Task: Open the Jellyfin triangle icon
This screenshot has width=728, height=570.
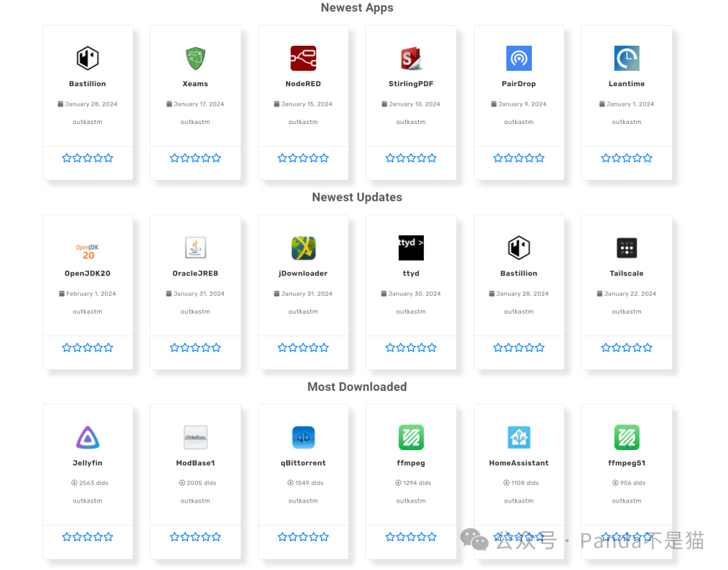Action: 87,437
